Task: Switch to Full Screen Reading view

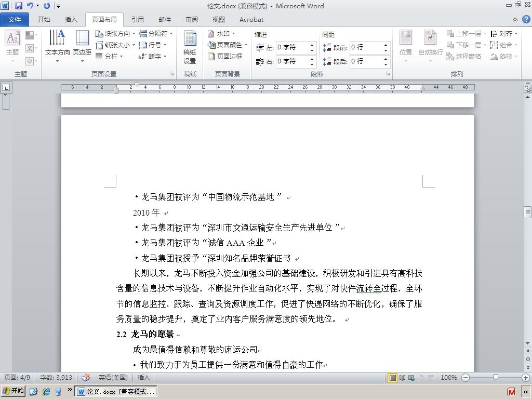Action: (x=403, y=378)
